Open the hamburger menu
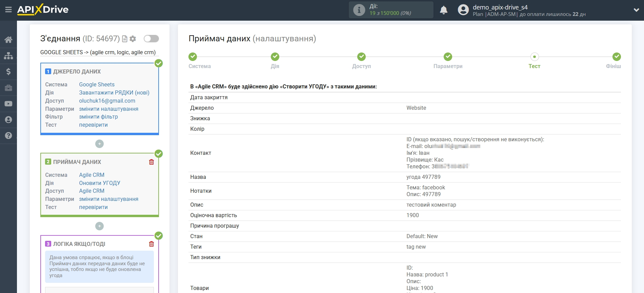Image resolution: width=644 pixels, height=293 pixels. [8, 10]
